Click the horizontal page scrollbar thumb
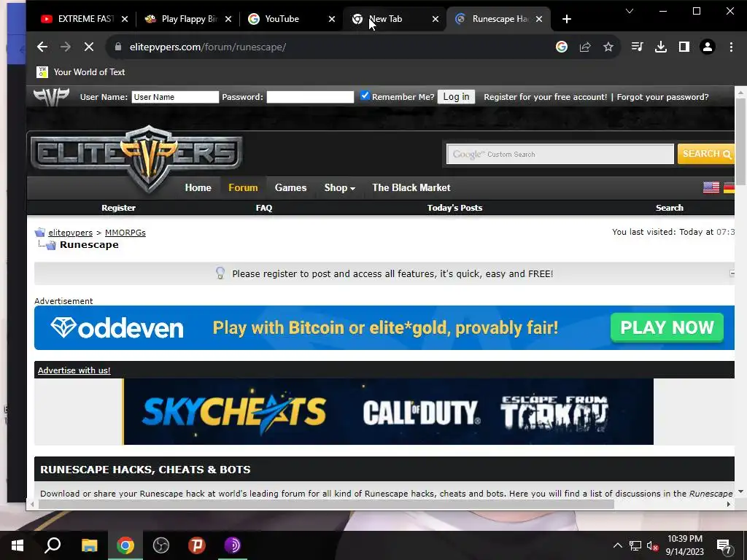This screenshot has width=747, height=560. (x=326, y=505)
